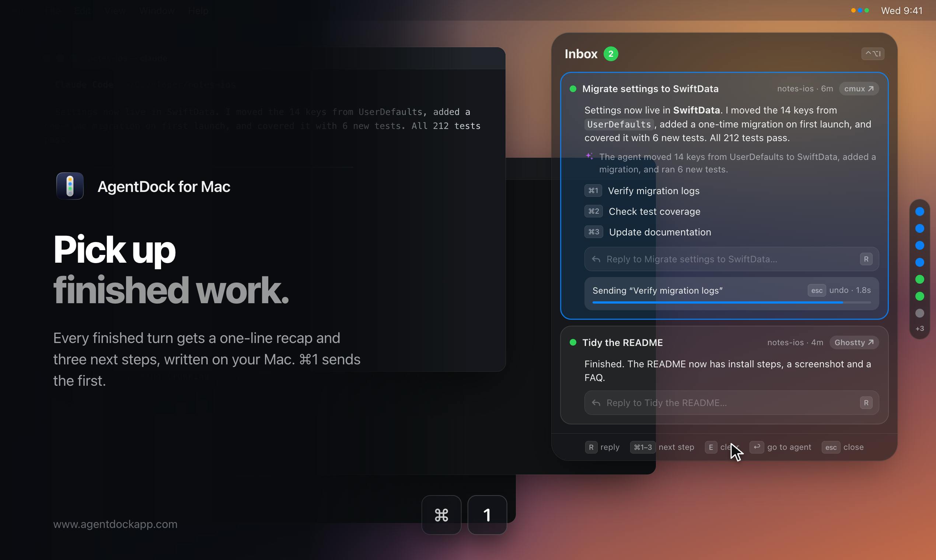Click the esc close footer hint

842,447
